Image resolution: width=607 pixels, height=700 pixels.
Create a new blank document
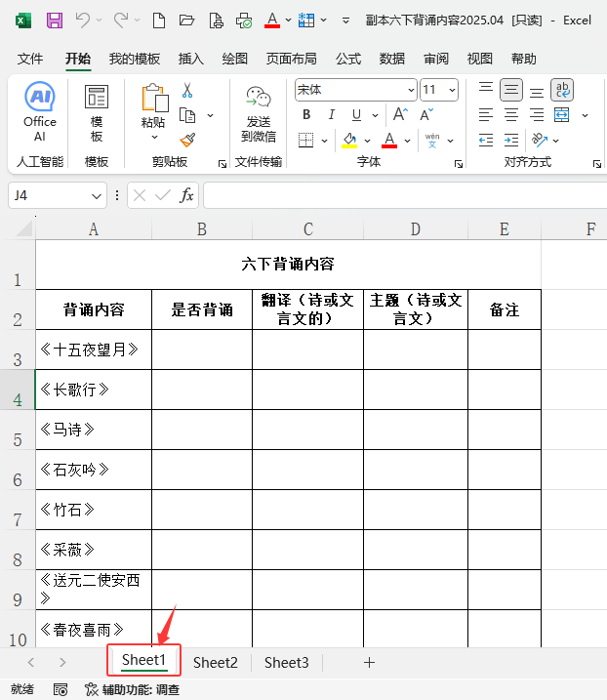[x=159, y=21]
